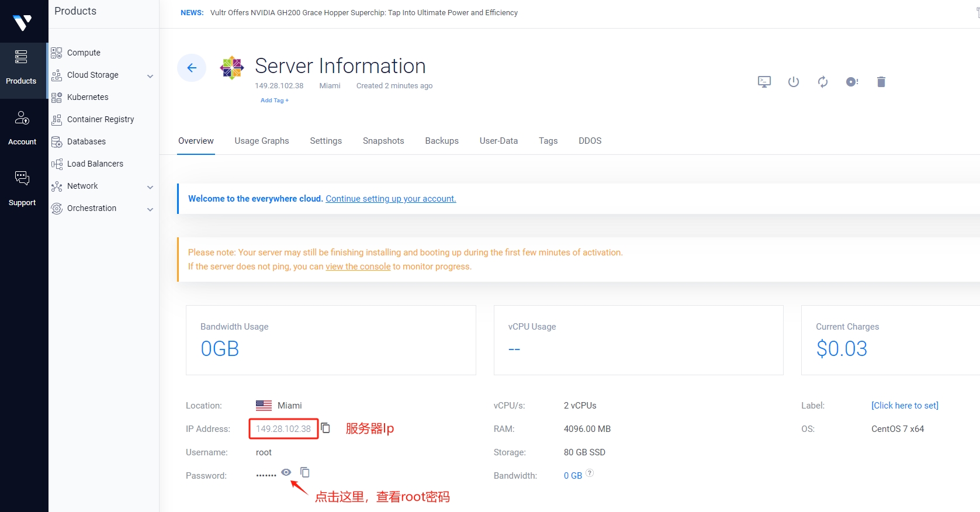Click the Products heading in side panel
Viewport: 980px width, 512px height.
pos(75,11)
